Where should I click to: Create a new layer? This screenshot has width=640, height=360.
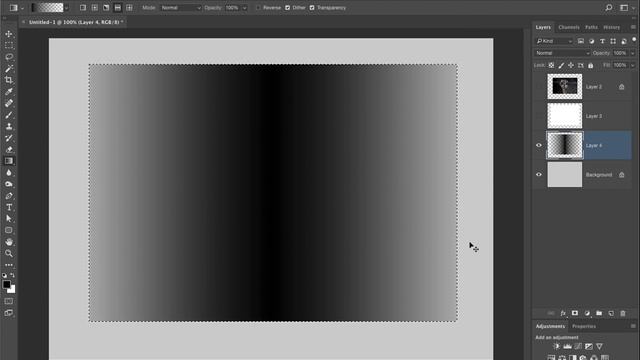pos(611,313)
